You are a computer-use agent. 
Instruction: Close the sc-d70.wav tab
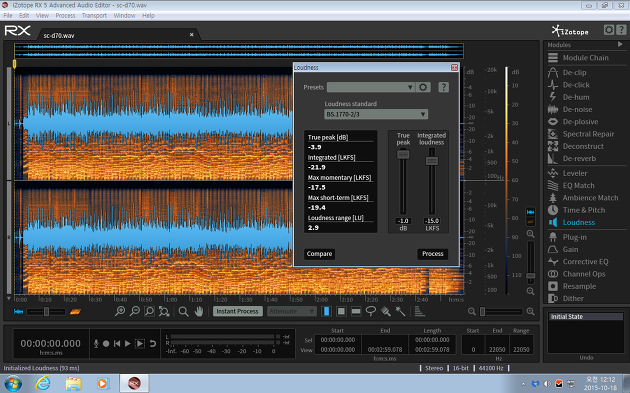pyautogui.click(x=192, y=35)
